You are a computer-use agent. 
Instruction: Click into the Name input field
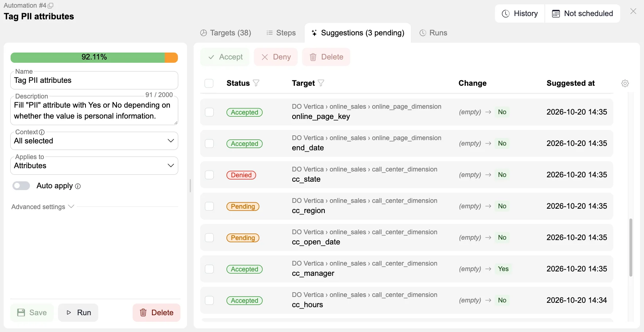coord(94,80)
